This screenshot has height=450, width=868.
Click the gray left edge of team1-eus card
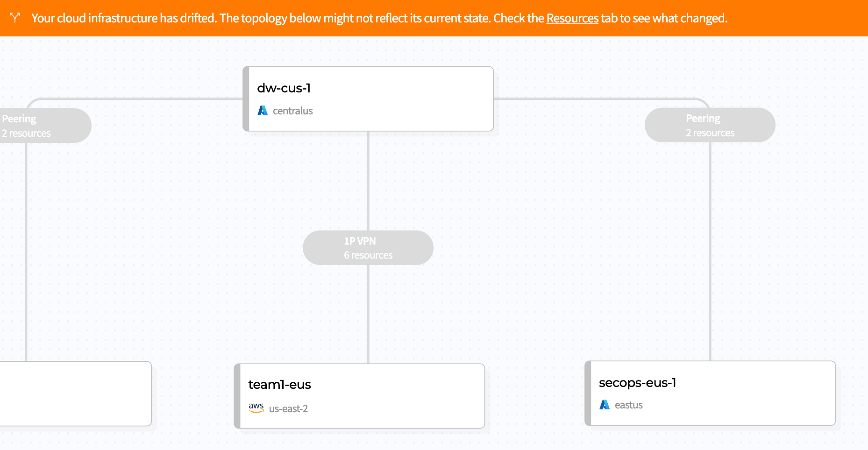coord(237,396)
